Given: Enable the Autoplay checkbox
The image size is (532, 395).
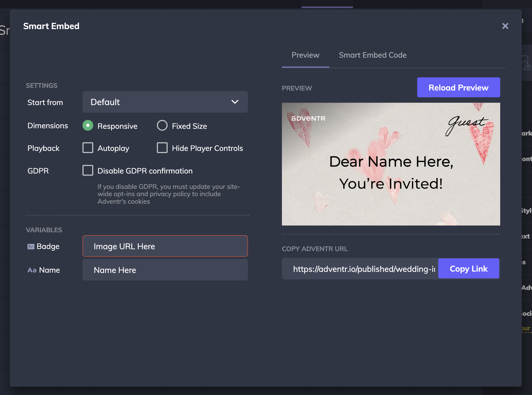Looking at the screenshot, I should [x=88, y=148].
